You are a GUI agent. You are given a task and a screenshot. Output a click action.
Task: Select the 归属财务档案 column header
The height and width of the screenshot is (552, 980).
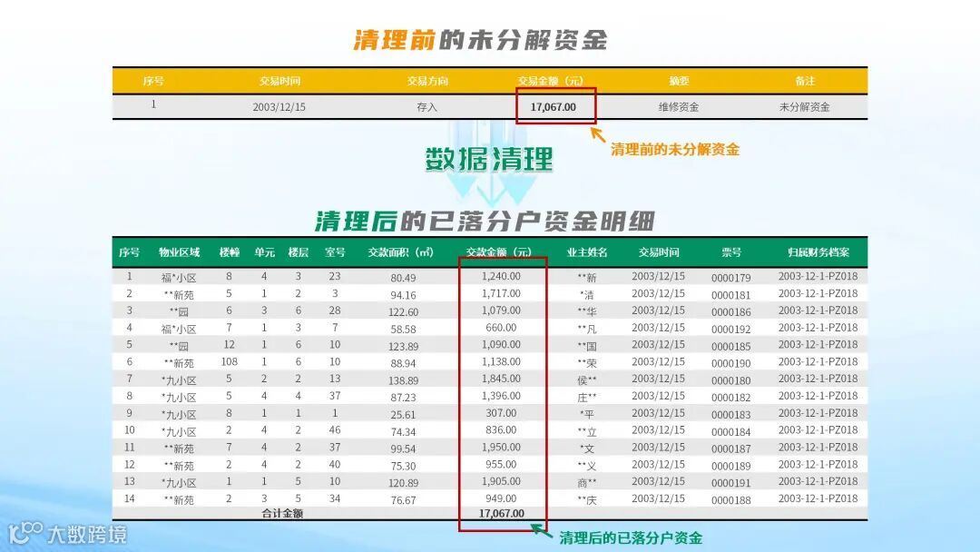(x=818, y=251)
